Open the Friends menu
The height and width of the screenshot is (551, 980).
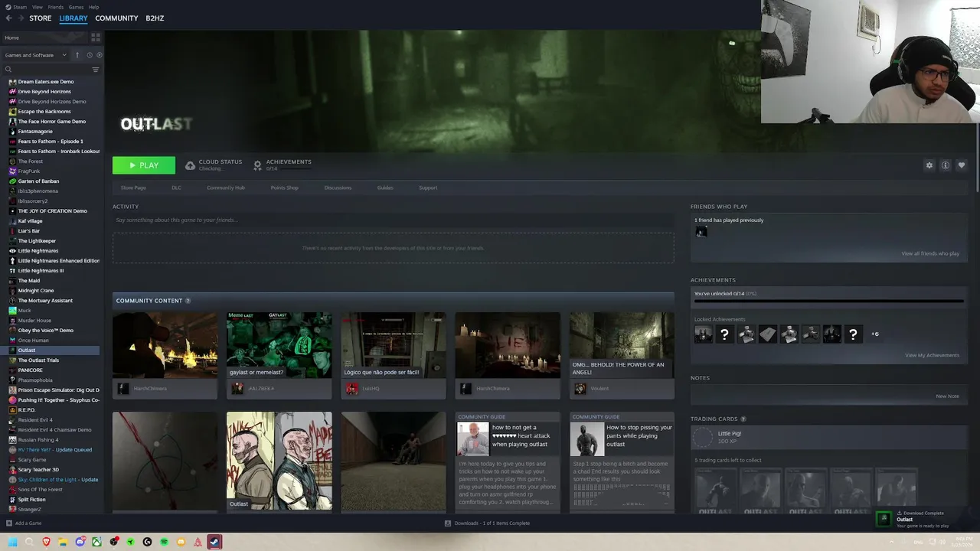click(56, 7)
